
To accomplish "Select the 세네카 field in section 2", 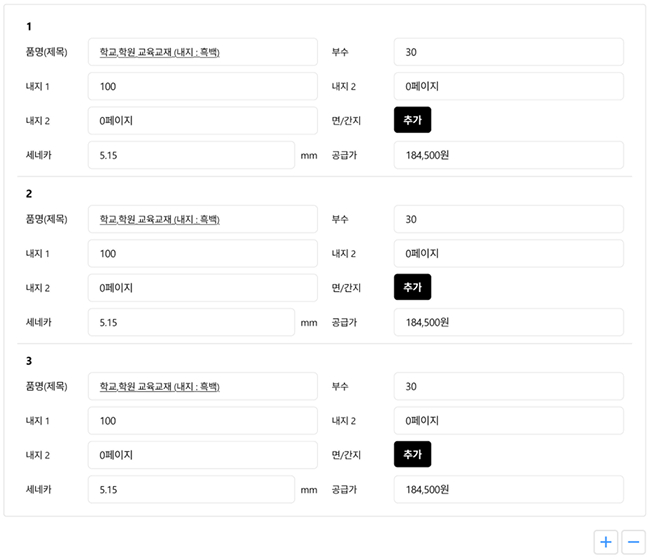I will 191,322.
